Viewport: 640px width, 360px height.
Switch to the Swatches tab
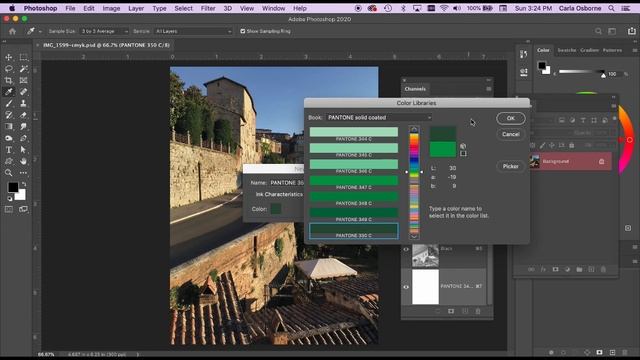567,50
